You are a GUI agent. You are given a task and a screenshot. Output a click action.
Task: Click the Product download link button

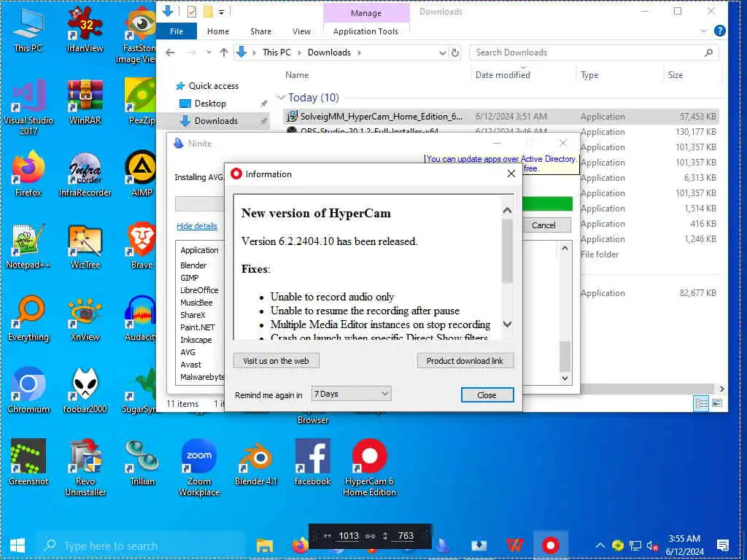(465, 360)
